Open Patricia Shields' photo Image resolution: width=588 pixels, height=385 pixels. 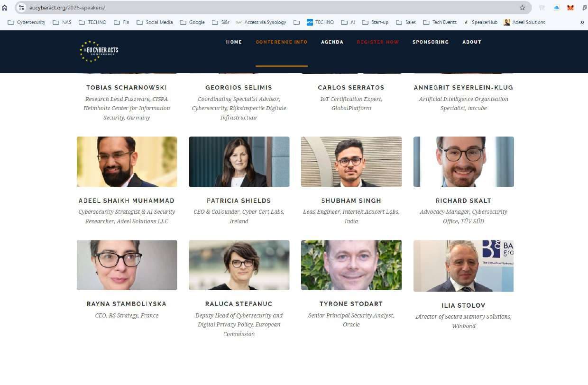coord(239,162)
